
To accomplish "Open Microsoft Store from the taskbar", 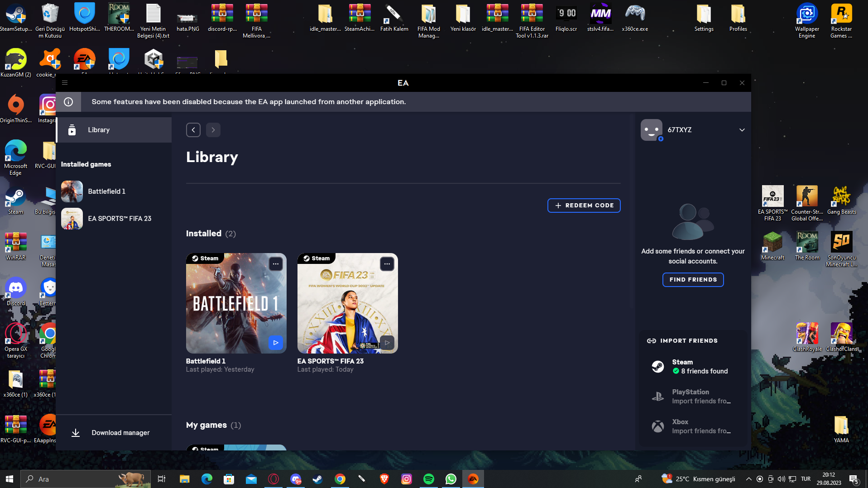I will pos(229,479).
